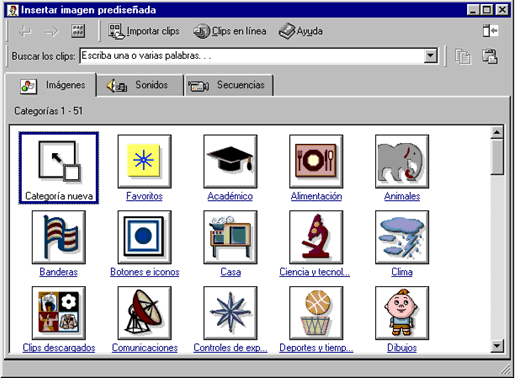Open the Banderas category link

click(x=58, y=272)
